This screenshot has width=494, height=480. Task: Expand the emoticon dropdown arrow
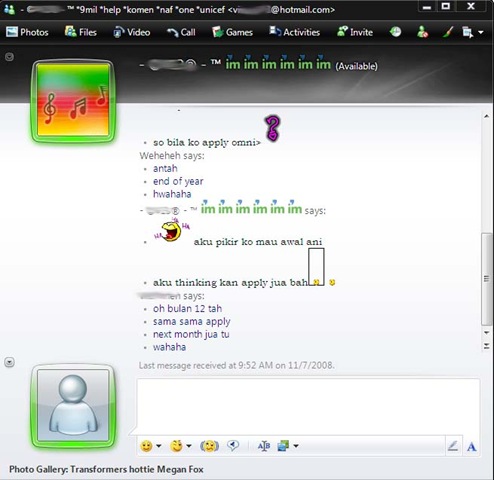[159, 446]
